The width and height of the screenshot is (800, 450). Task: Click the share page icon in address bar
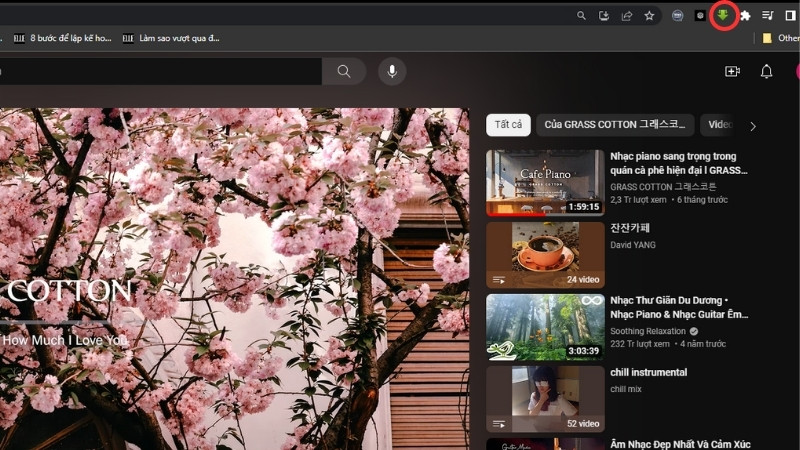627,15
